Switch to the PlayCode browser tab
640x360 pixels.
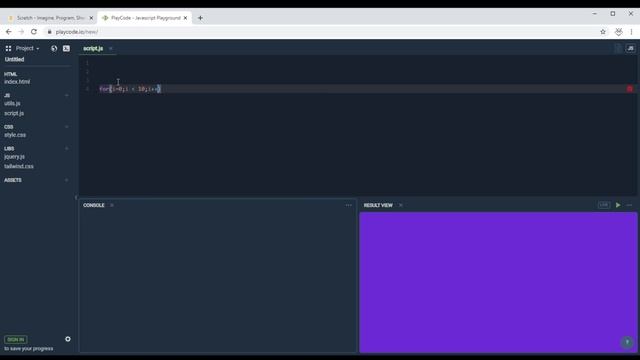[145, 18]
